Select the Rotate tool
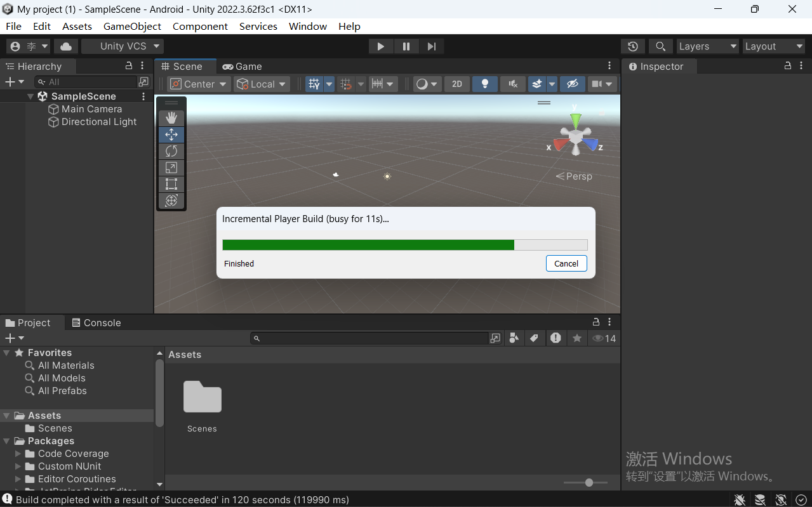 (x=171, y=151)
